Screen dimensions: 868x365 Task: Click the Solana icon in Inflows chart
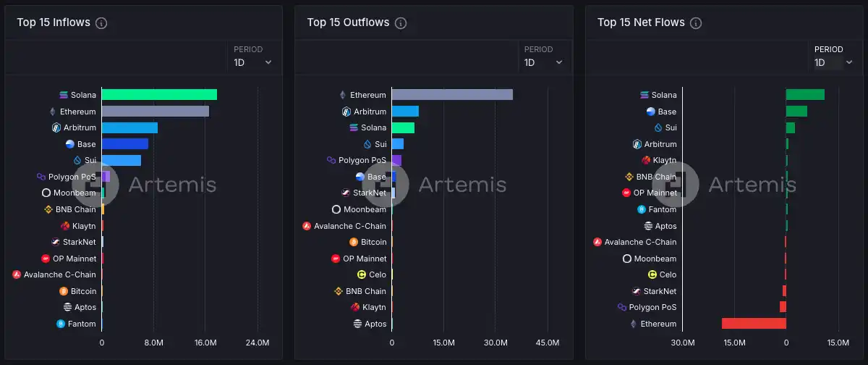click(x=64, y=95)
